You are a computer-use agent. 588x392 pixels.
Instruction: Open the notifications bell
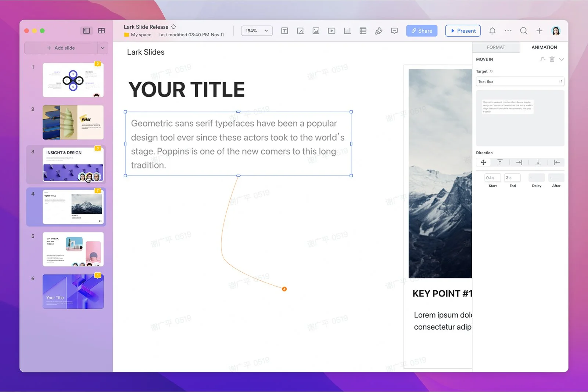coord(492,31)
